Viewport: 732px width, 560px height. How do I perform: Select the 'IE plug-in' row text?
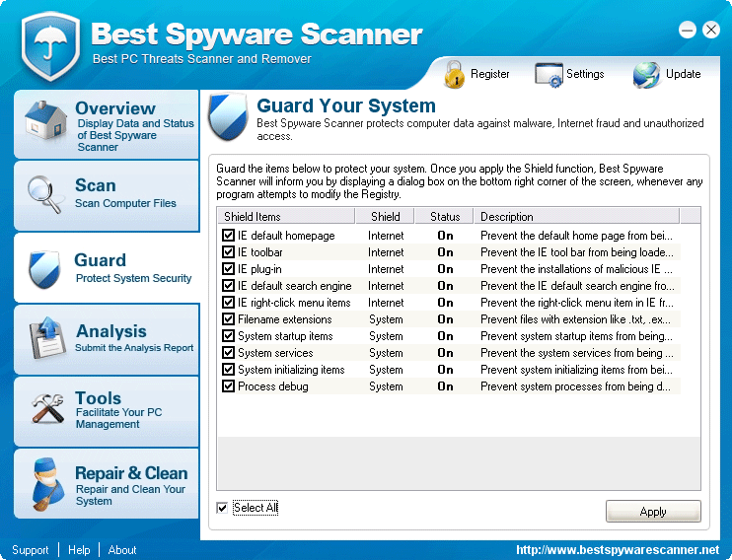tap(259, 269)
